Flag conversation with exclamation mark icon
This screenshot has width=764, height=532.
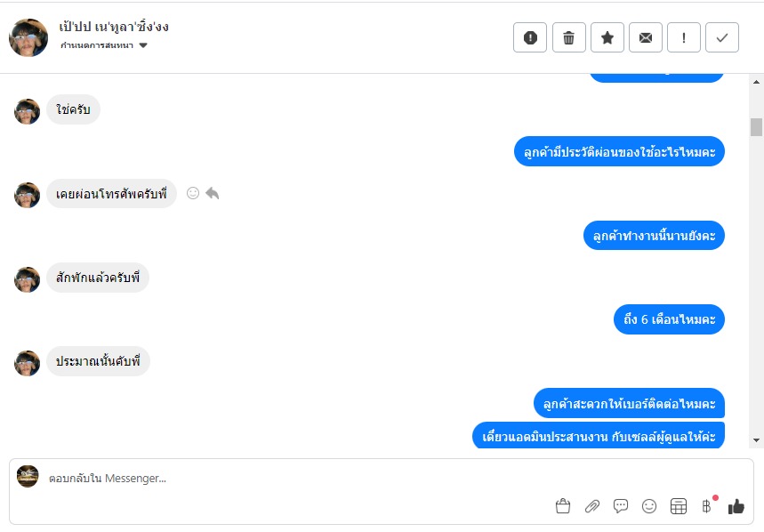pos(684,37)
